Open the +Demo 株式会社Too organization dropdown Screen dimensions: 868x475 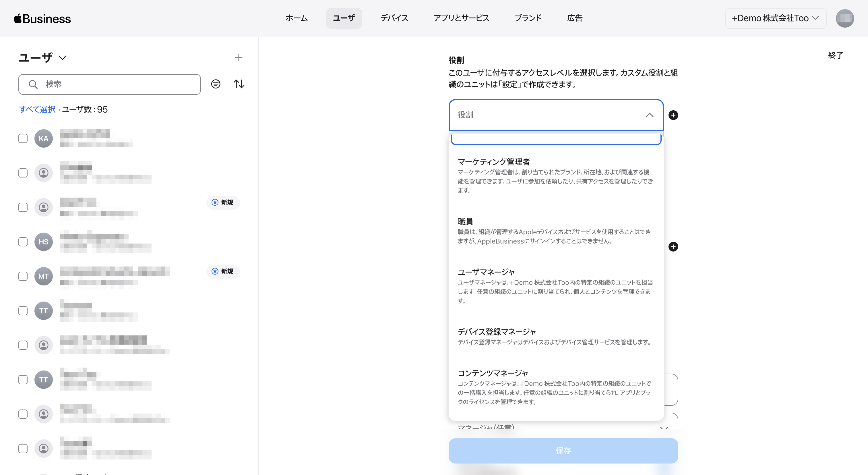(x=775, y=18)
